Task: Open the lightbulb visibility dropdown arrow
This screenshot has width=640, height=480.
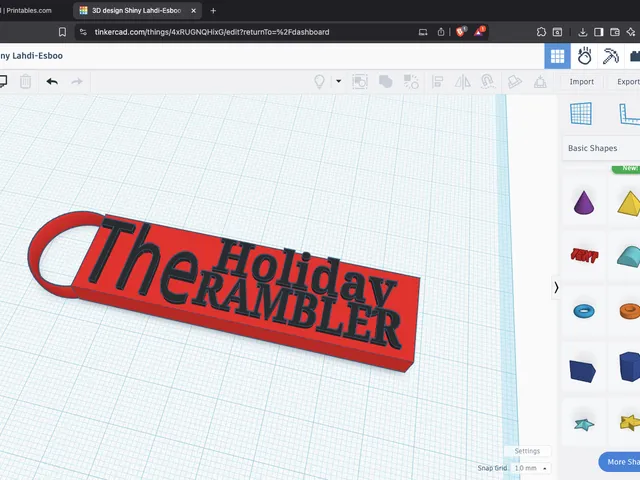Action: 338,81
